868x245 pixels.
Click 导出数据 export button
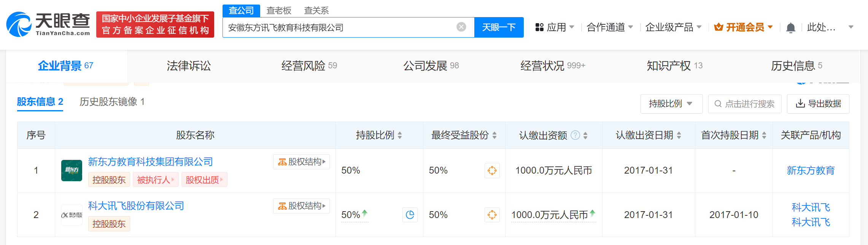tap(818, 104)
